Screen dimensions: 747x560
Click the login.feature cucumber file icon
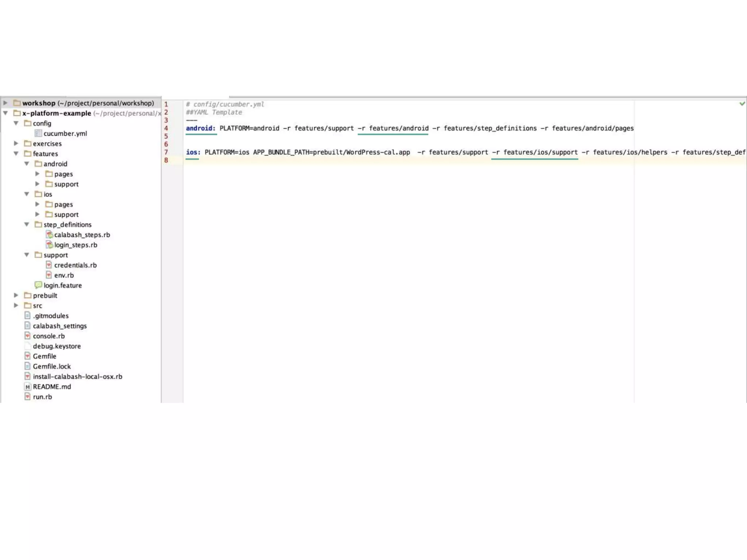[x=38, y=285]
